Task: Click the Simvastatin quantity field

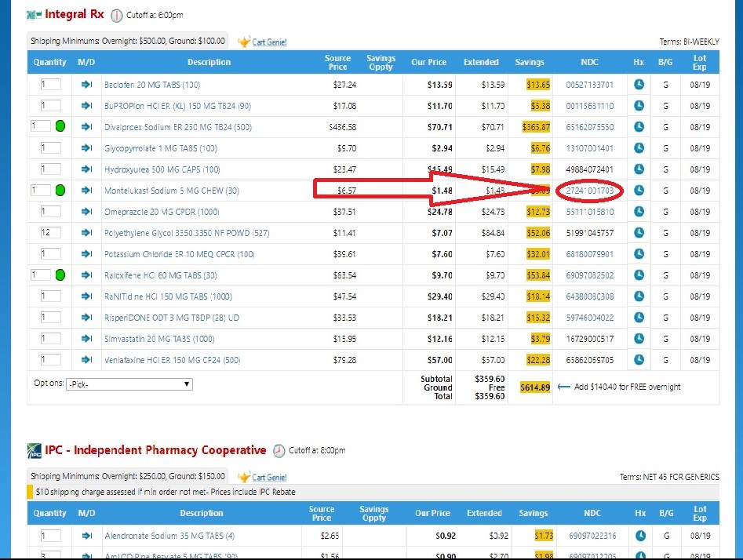Action: (50, 338)
